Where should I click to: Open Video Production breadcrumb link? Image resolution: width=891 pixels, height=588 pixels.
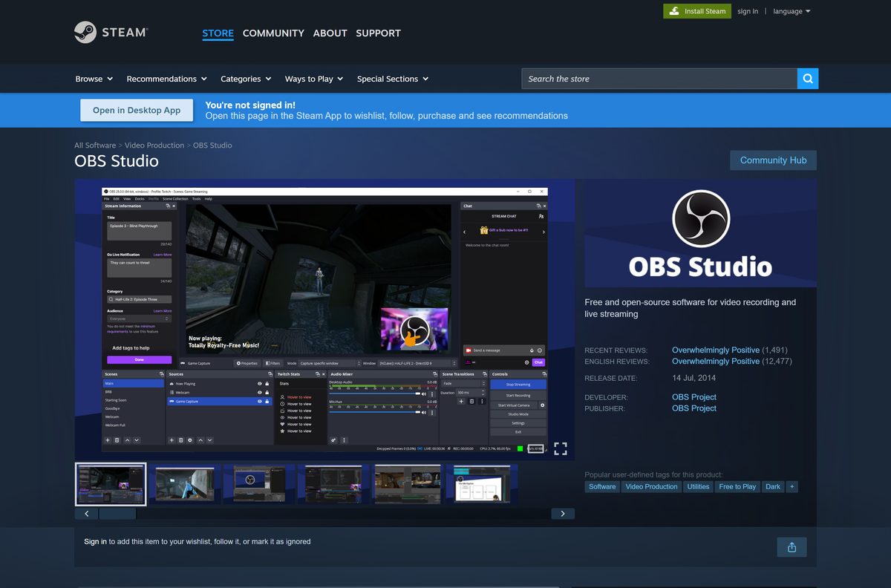click(x=154, y=146)
